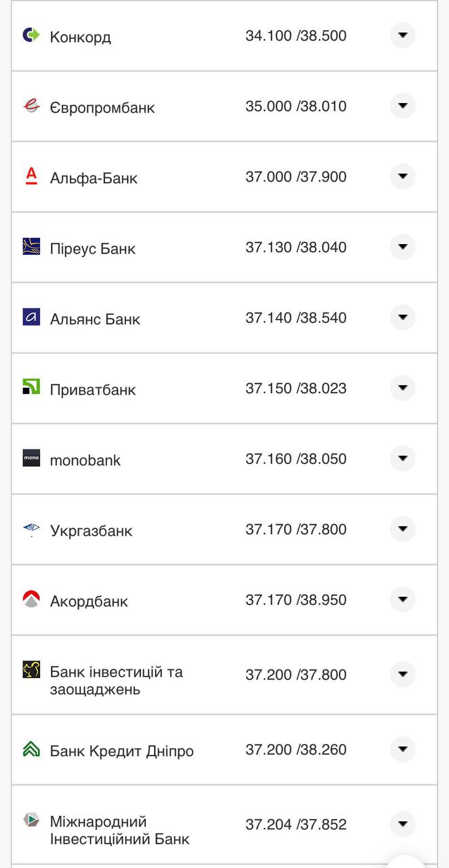Click Піреус Банк rate 37.130 /38.040
Viewport: 449px width, 868px height.
point(296,248)
